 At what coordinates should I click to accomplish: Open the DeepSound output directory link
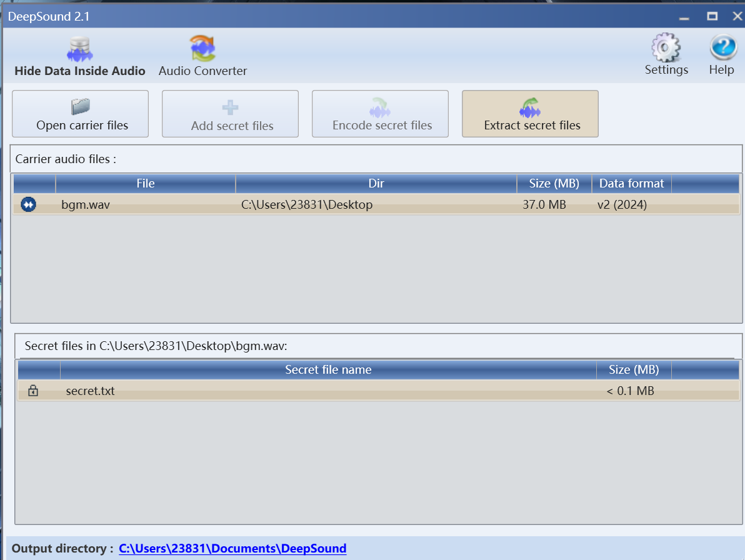point(232,549)
